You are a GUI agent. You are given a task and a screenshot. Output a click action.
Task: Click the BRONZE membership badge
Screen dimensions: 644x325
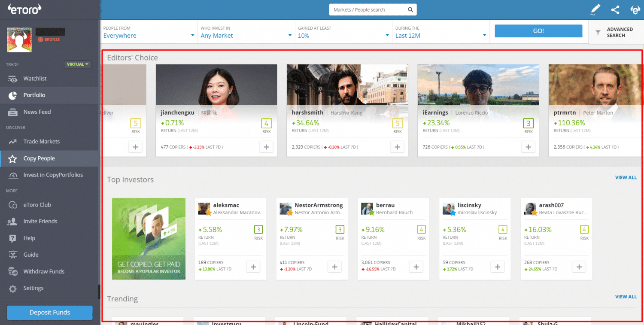click(x=49, y=39)
